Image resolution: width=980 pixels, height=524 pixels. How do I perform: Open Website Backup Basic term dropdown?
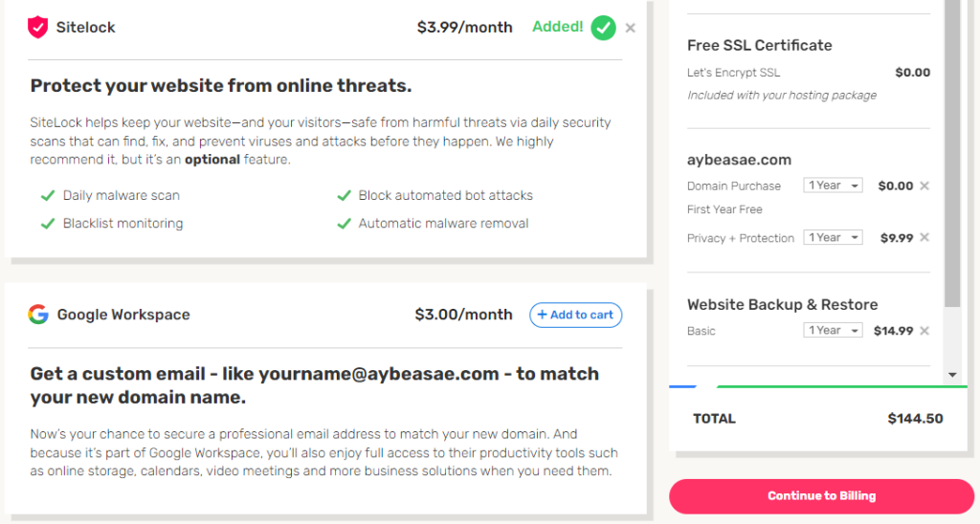[834, 331]
